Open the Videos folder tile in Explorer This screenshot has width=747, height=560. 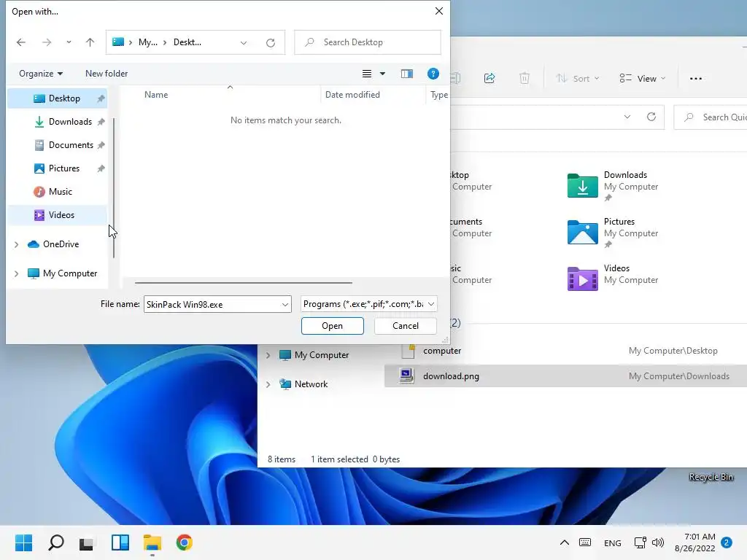click(x=614, y=278)
